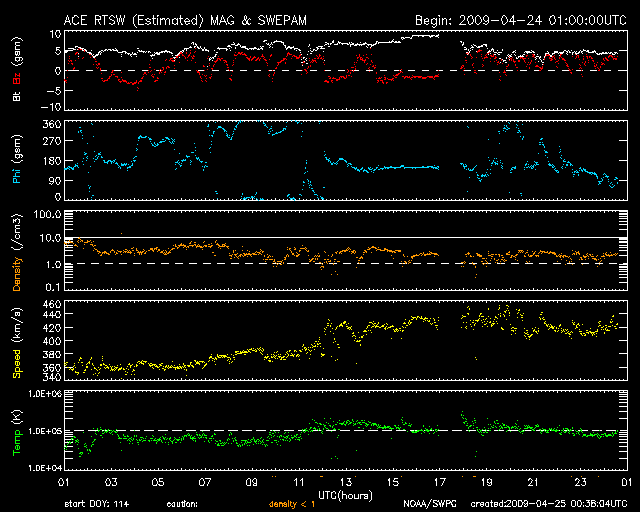Click the 1.0E+04 tick on the Temp axis
Screen dimensions: 640x512
(45, 468)
